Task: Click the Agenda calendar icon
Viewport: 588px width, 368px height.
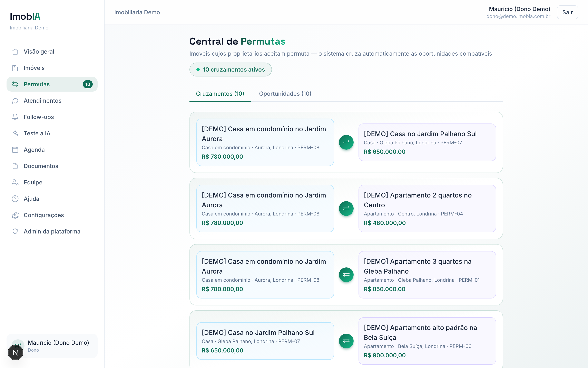Action: [x=15, y=150]
